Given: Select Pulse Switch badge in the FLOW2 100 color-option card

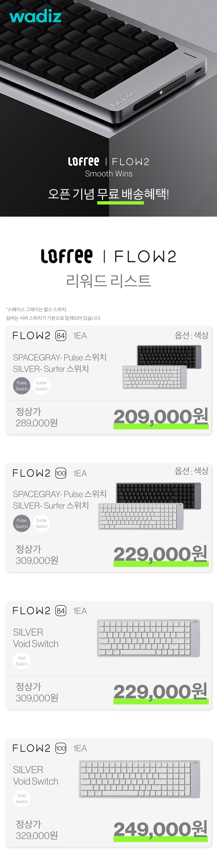Looking at the screenshot, I should (22, 523).
